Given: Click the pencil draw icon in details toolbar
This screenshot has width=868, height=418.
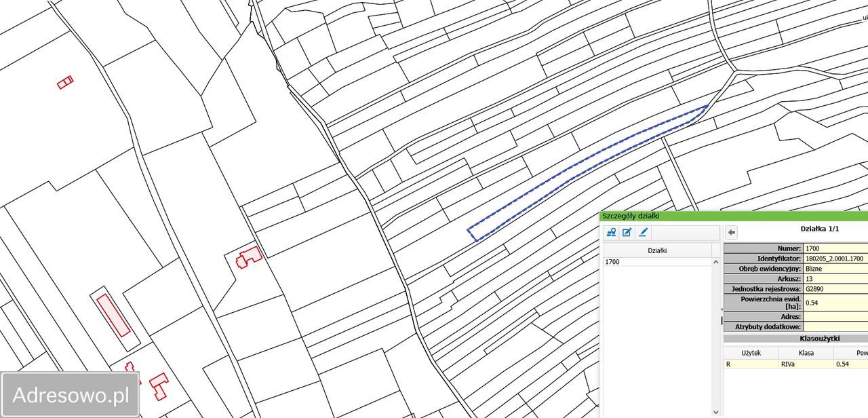Looking at the screenshot, I should click(644, 233).
